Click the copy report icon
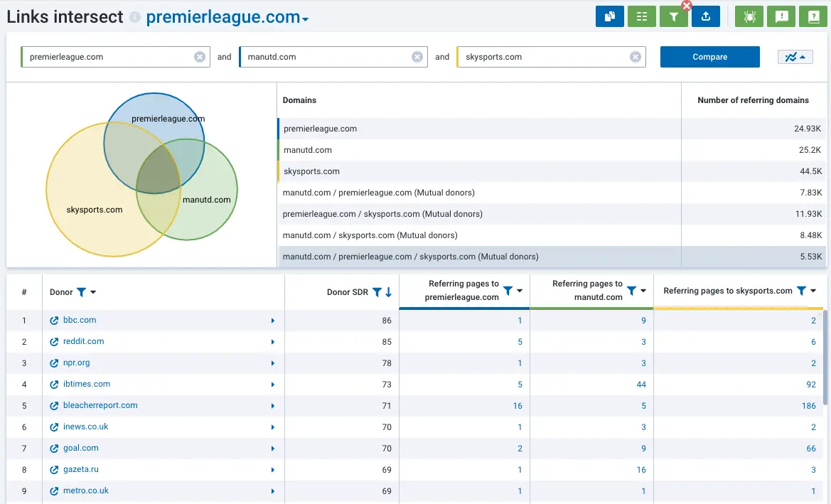 609,17
